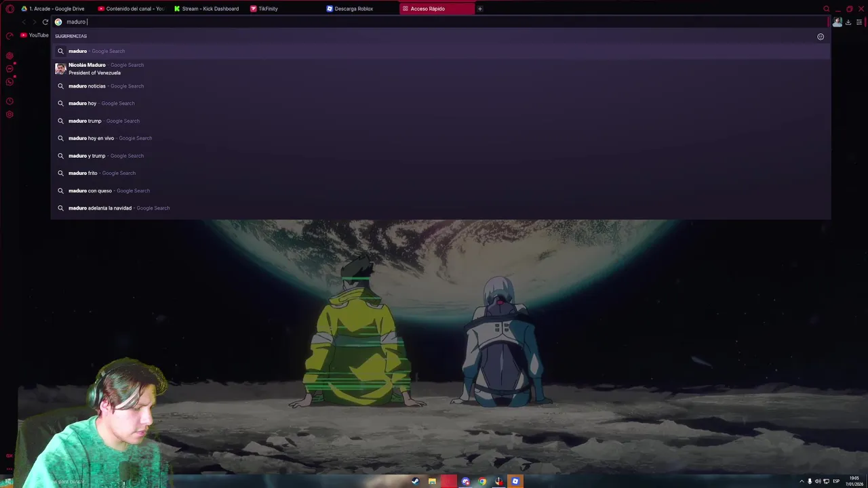868x488 pixels.
Task: Click the tab search magnifier icon
Action: [826, 9]
